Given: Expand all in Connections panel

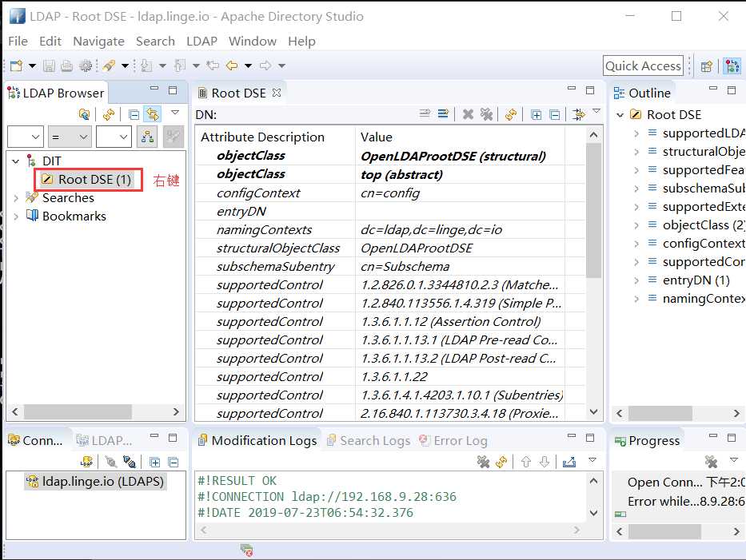Looking at the screenshot, I should coord(154,462).
